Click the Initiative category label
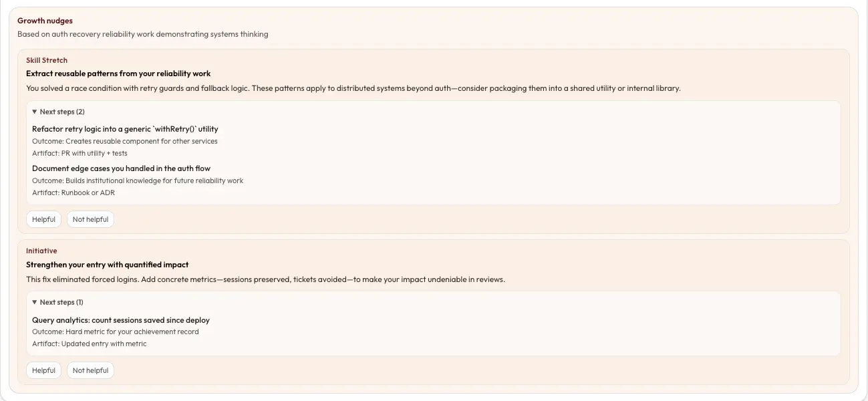This screenshot has width=868, height=401. [x=41, y=251]
